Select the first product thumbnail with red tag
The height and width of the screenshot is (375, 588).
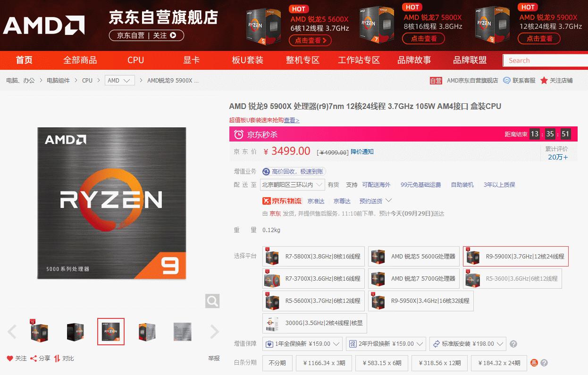[39, 332]
